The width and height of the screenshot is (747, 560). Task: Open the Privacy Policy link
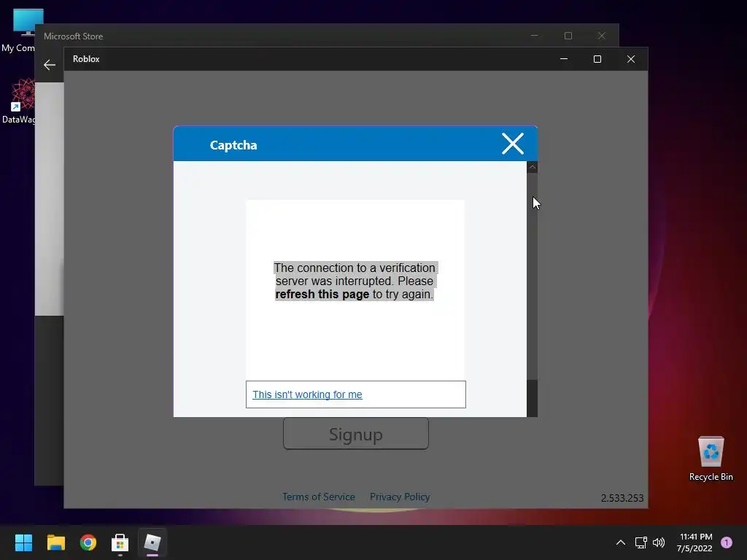tap(400, 497)
